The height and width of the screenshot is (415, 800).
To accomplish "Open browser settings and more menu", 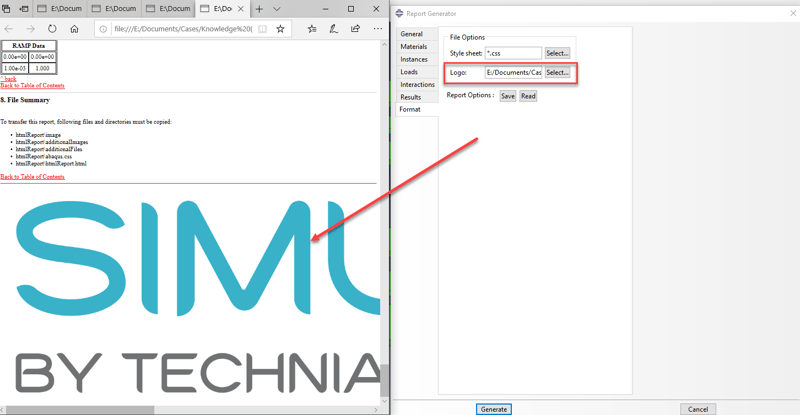I will [x=378, y=29].
